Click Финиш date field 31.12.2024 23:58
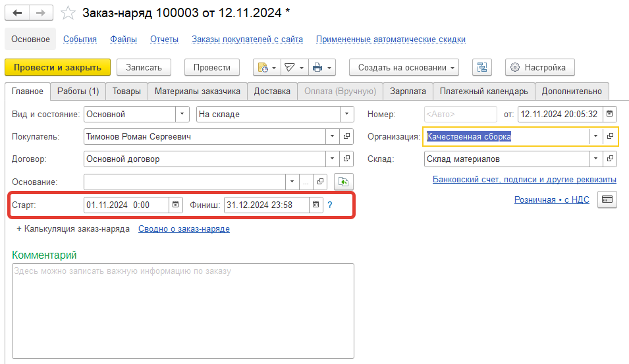The height and width of the screenshot is (364, 629). pyautogui.click(x=267, y=205)
